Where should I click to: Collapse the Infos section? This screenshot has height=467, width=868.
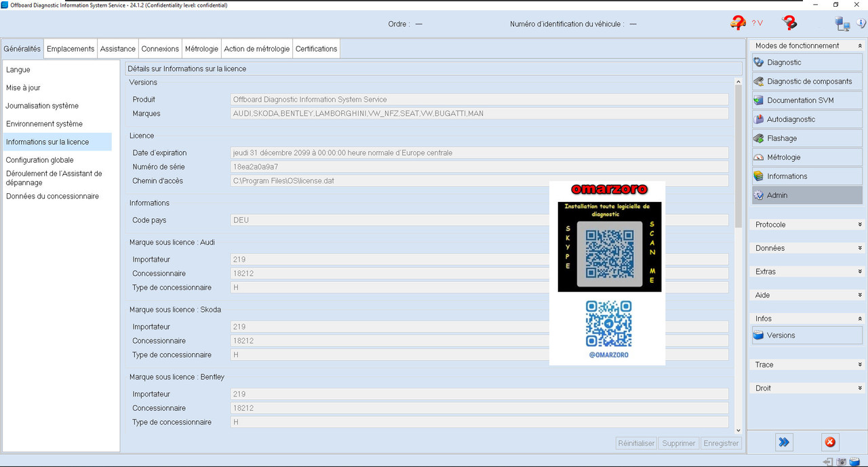pos(807,319)
